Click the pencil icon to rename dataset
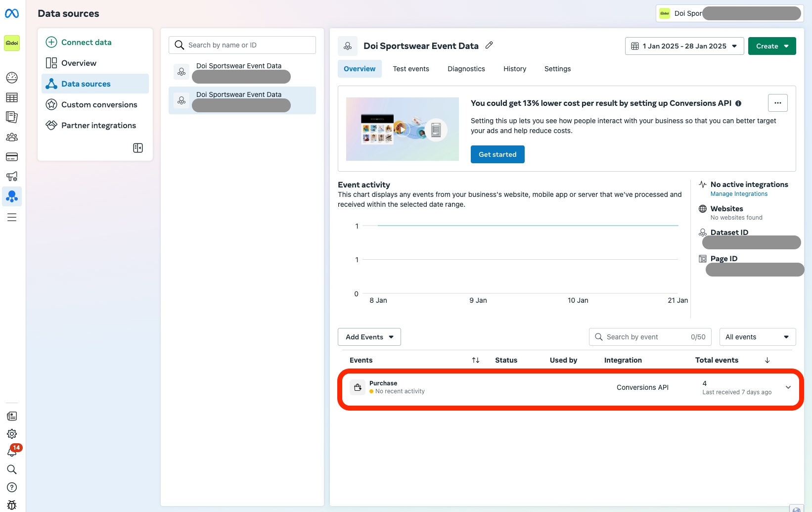 coord(489,46)
